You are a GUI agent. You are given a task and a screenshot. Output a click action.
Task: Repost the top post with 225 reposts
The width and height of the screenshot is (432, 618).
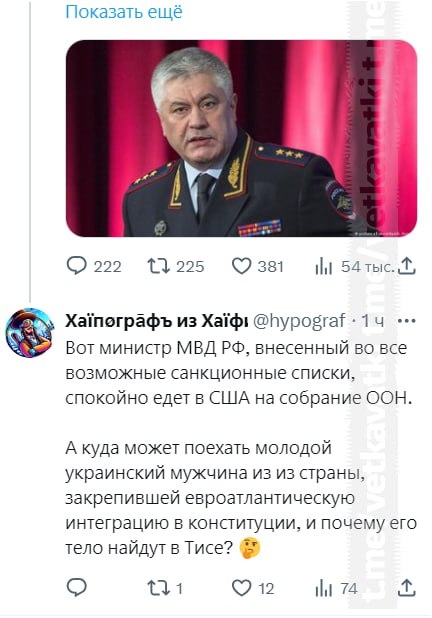(176, 266)
